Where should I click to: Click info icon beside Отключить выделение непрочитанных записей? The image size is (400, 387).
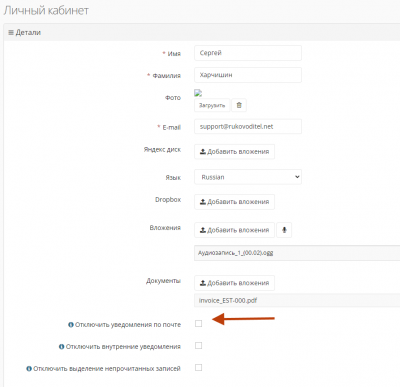tap(29, 369)
